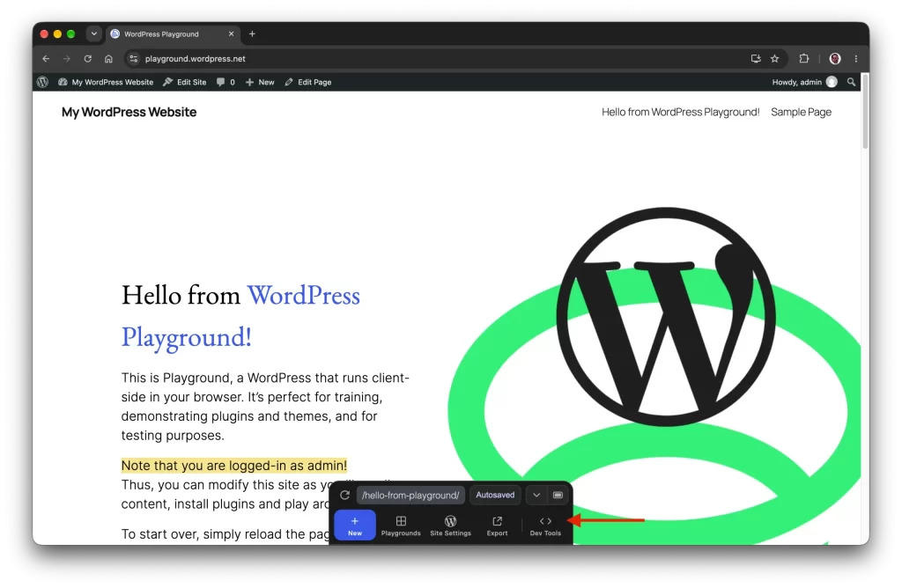902x588 pixels.
Task: Open the browser extensions puzzle icon
Action: point(803,59)
